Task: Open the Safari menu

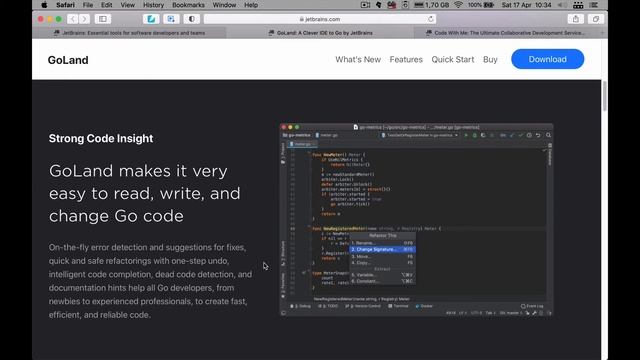Action: (x=65, y=5)
